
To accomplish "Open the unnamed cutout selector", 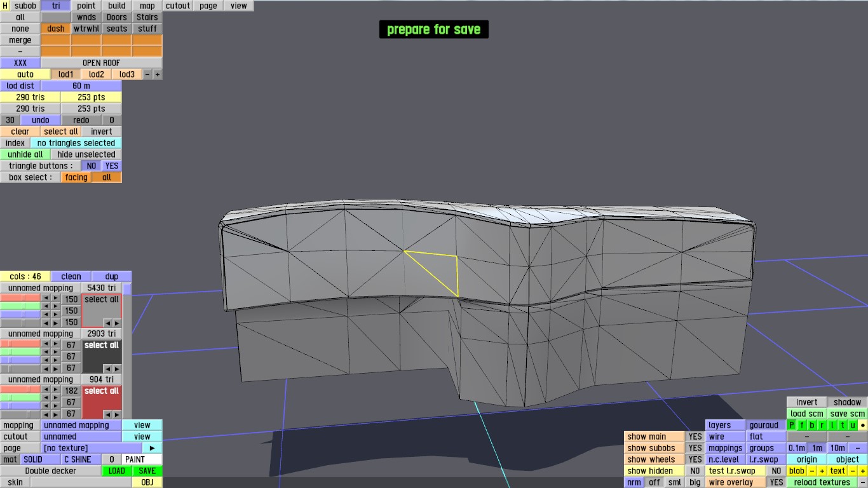I will tap(81, 437).
